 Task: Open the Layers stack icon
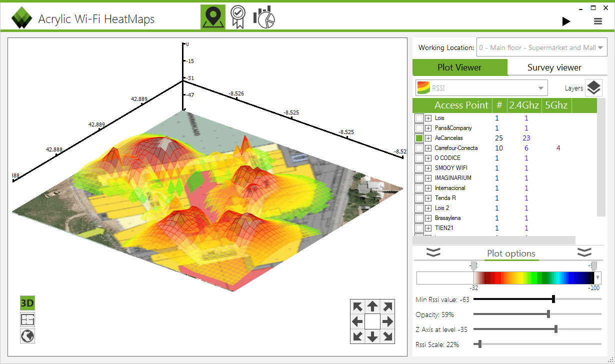(593, 88)
